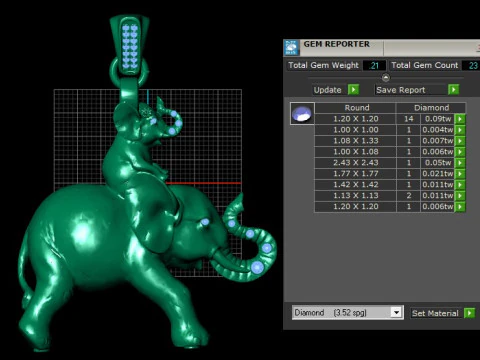Collapse the panel with the round divider handle

[x=386, y=78]
